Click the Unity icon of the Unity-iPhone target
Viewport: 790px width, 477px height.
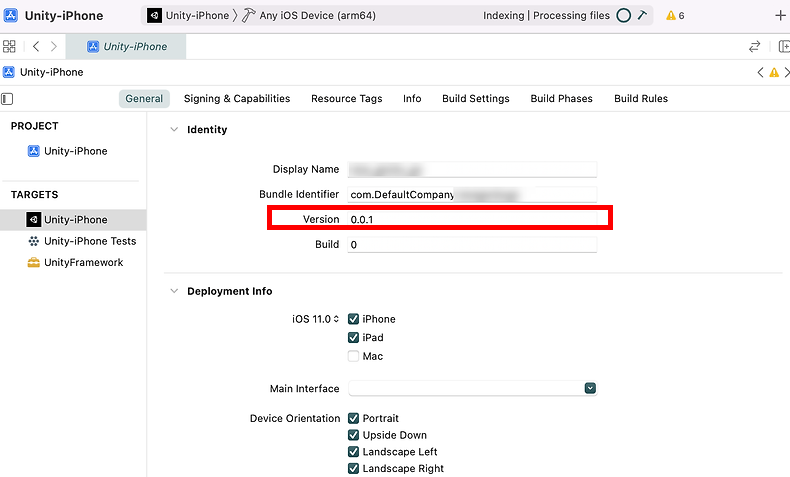pyautogui.click(x=33, y=220)
